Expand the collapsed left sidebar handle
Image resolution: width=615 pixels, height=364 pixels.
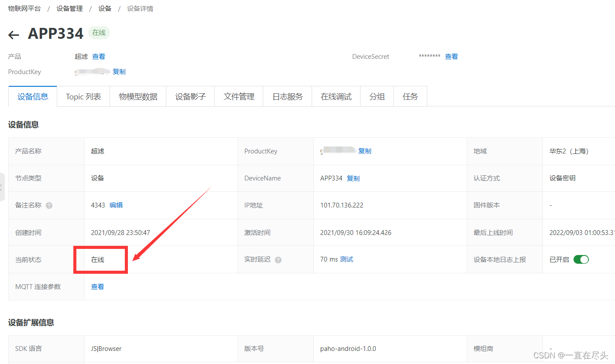[x=2, y=188]
